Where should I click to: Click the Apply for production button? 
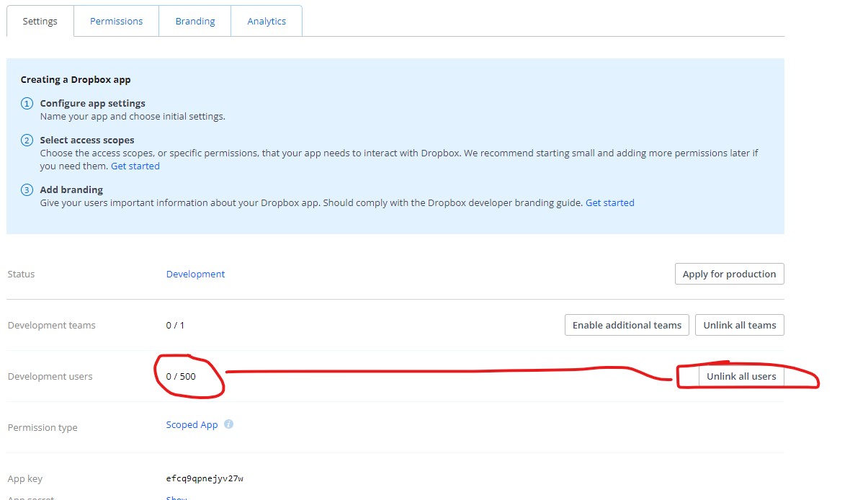tap(729, 274)
